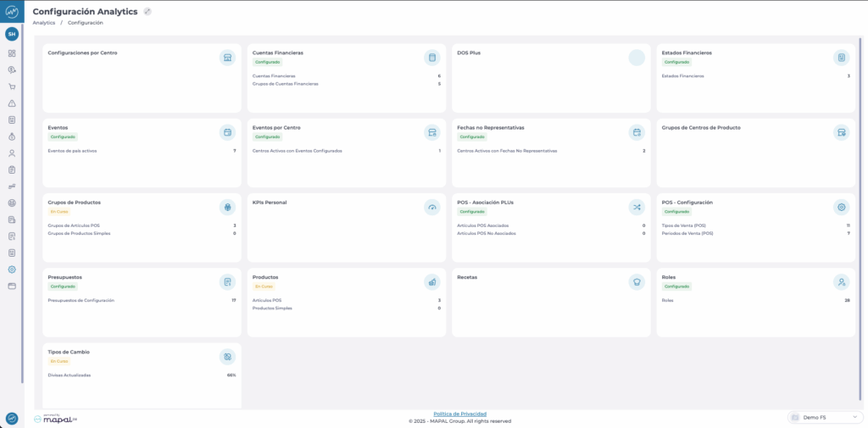Click the warning triangle icon in sidebar
The height and width of the screenshot is (428, 868).
(x=12, y=103)
